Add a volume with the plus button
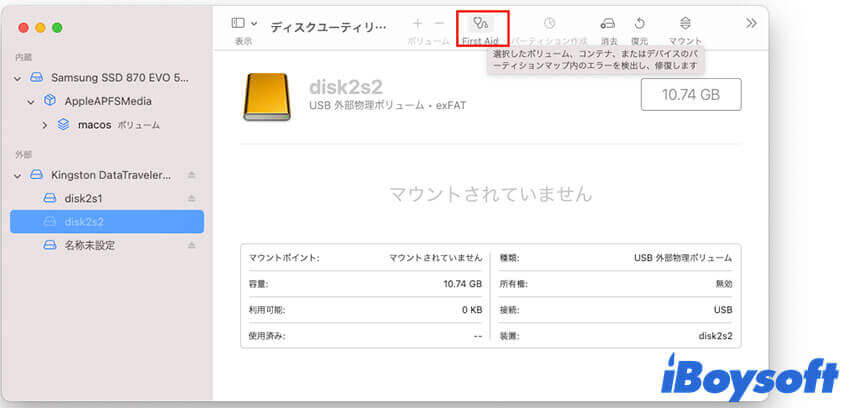The width and height of the screenshot is (850, 408). tap(417, 23)
